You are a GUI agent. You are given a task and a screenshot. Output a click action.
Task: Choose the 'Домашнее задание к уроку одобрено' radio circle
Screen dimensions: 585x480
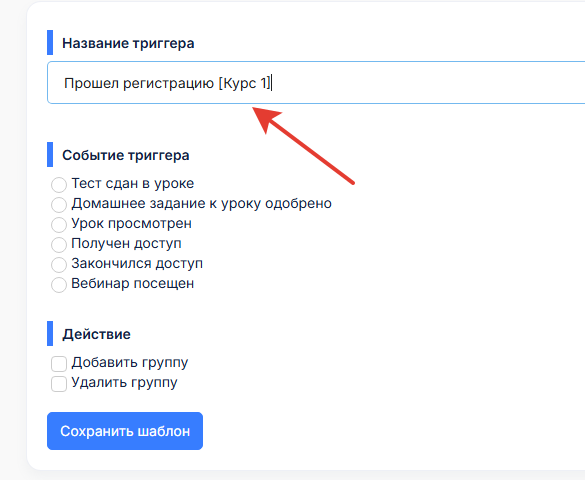pos(59,205)
